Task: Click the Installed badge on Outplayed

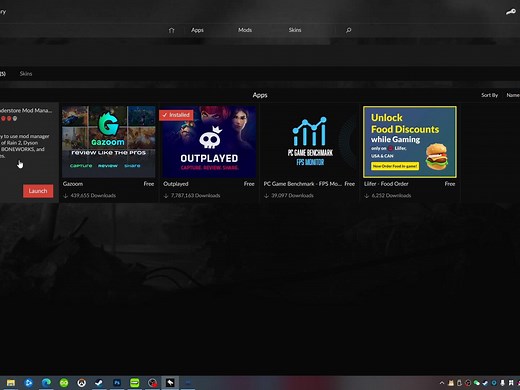Action: point(176,115)
